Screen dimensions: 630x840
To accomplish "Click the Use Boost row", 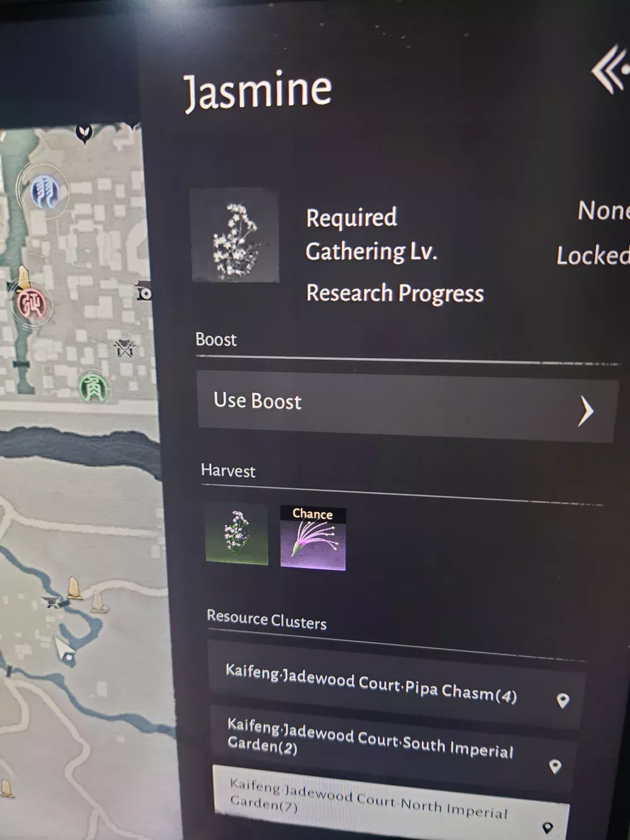I will pos(407,406).
